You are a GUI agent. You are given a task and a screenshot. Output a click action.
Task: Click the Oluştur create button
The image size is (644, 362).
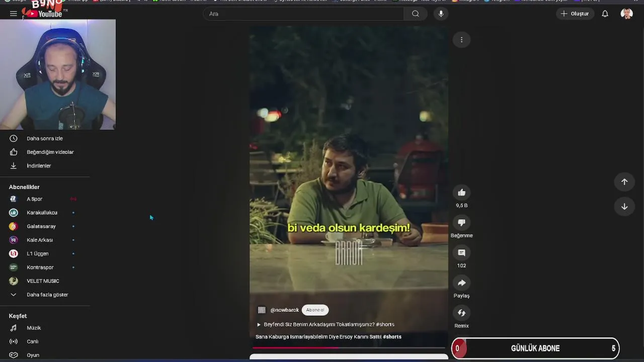tap(575, 14)
